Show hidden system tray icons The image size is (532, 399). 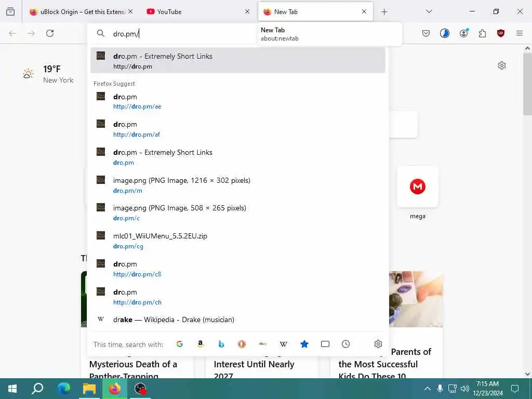[x=428, y=389]
